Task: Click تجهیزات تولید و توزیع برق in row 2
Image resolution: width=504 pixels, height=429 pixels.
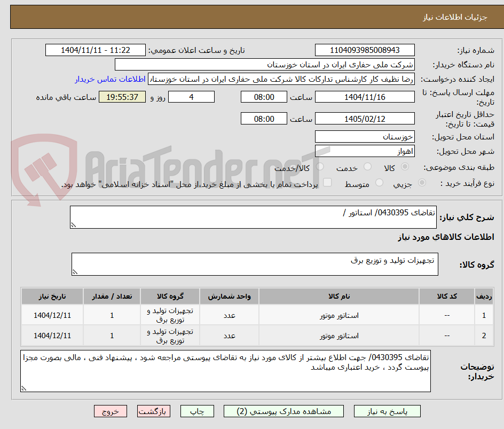Action: 170,336
